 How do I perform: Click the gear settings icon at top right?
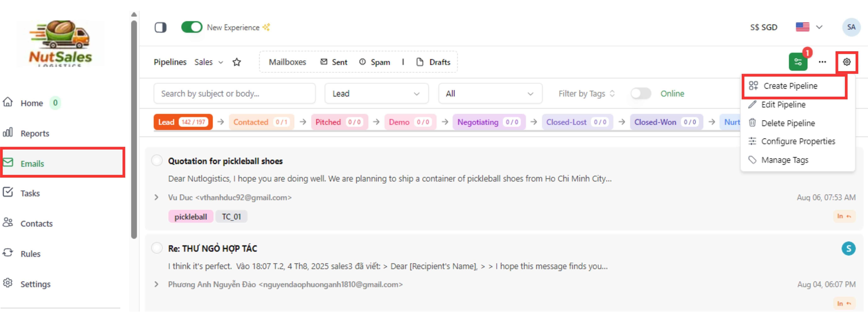[x=846, y=62]
